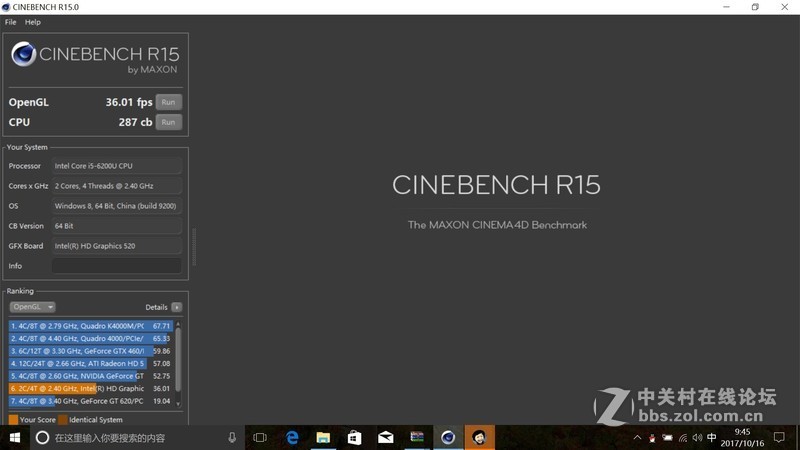Open Mail app from taskbar

(386, 438)
